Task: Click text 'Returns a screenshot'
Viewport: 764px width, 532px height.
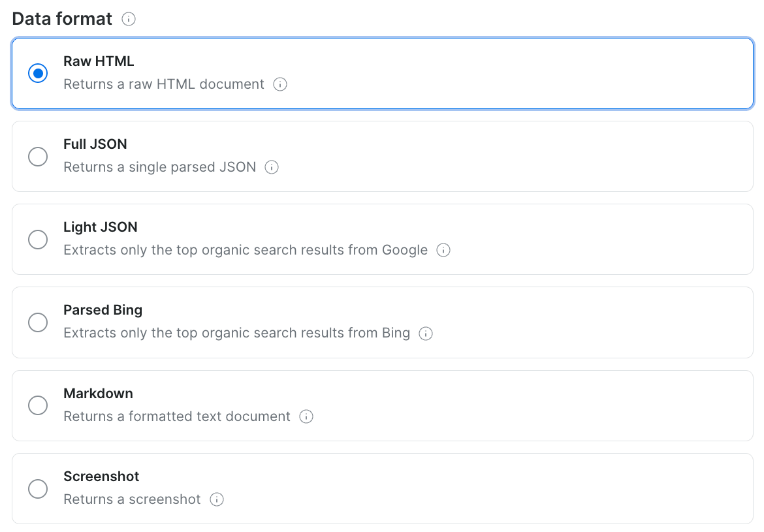Action: coord(132,499)
